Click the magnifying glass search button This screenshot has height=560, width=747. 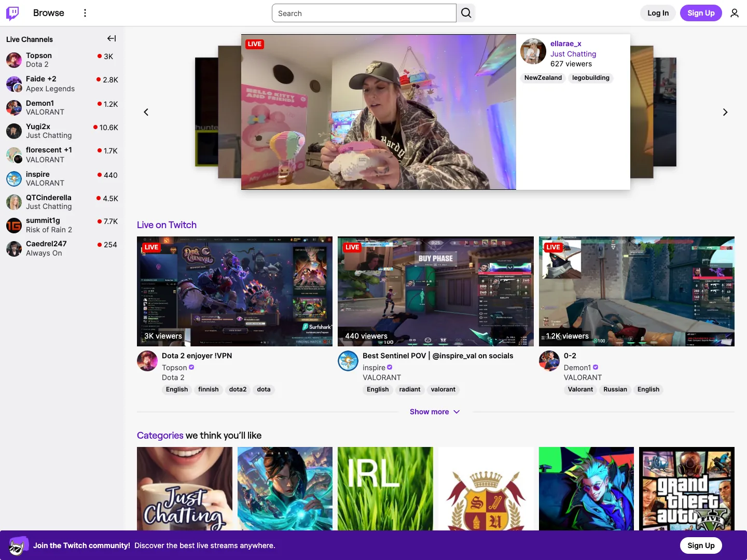[x=466, y=13]
